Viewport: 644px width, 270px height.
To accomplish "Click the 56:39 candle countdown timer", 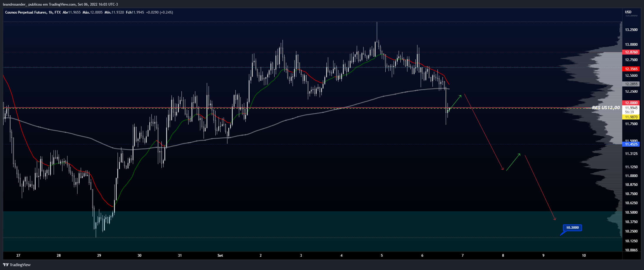I will coord(630,112).
